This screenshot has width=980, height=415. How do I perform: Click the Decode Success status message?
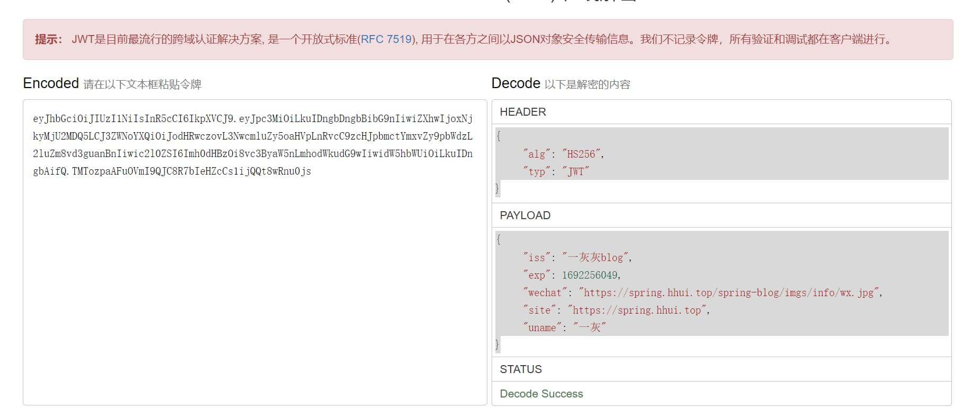(541, 394)
